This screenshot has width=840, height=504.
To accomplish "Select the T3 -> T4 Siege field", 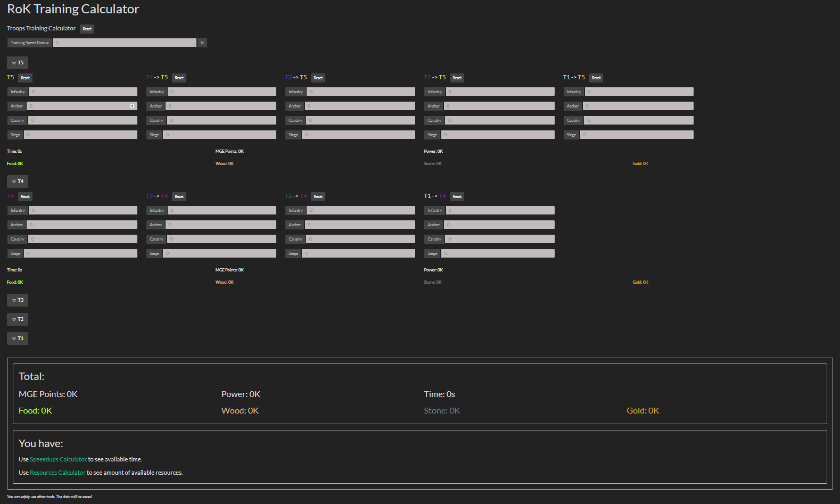I will pyautogui.click(x=219, y=253).
